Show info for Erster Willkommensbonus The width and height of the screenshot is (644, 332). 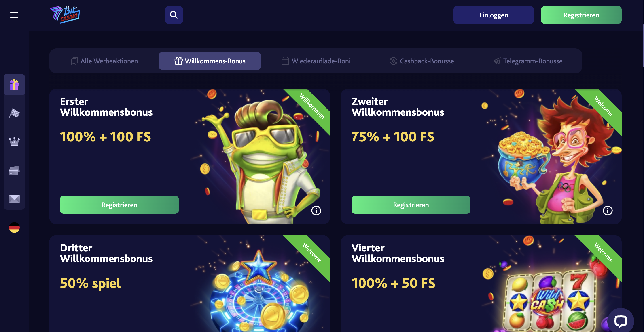pos(316,211)
